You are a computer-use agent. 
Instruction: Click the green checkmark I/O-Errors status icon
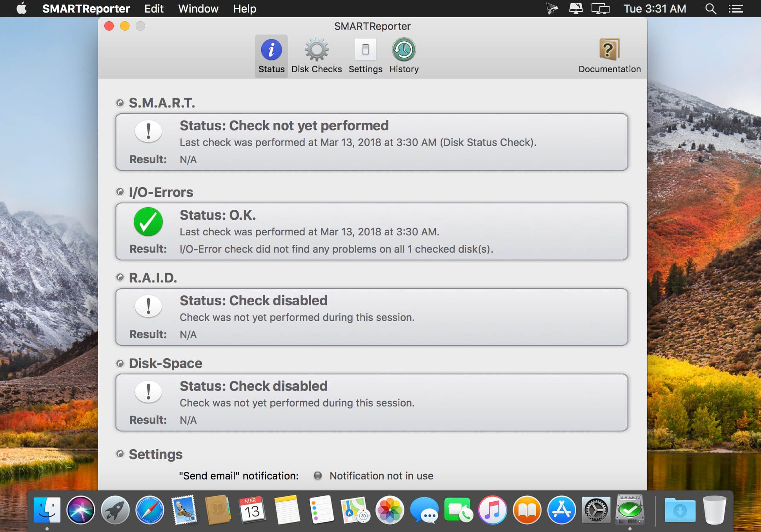tap(148, 222)
